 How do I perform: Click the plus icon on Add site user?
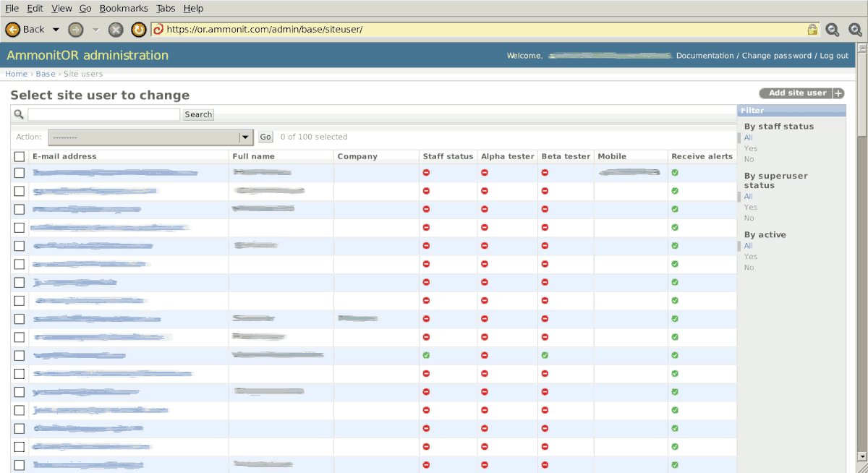click(x=838, y=93)
